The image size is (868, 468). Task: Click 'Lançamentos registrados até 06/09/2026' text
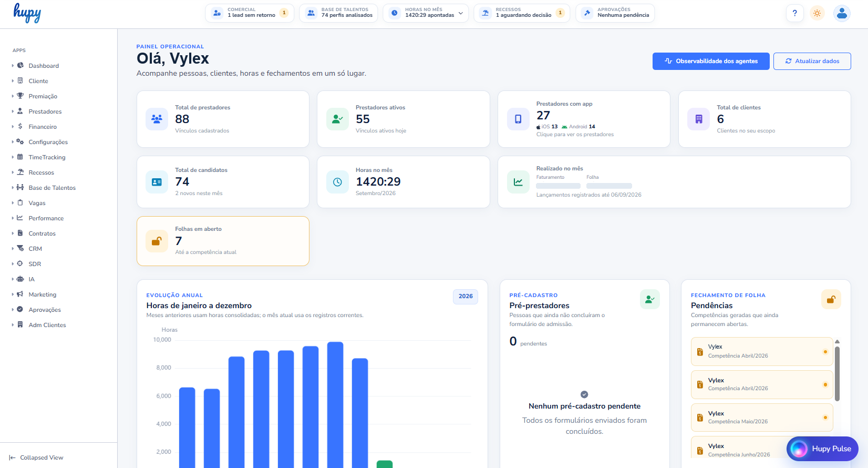[589, 195]
